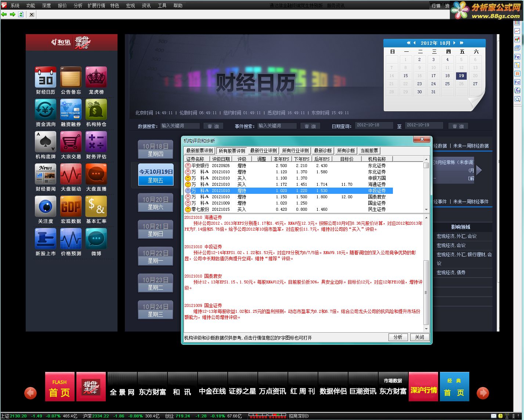Screen dimensions: 524x420
Task: Open the 融资融券 card icon
Action: click(x=71, y=109)
